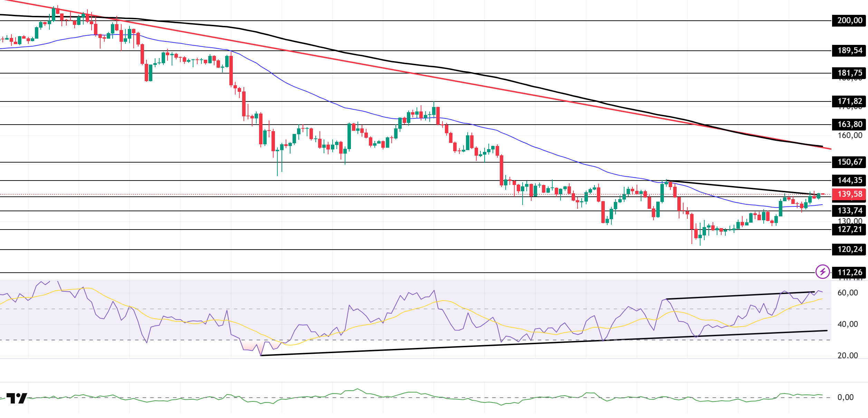This screenshot has width=868, height=418.
Task: Click the 60,00 RSI axis label
Action: tap(847, 293)
